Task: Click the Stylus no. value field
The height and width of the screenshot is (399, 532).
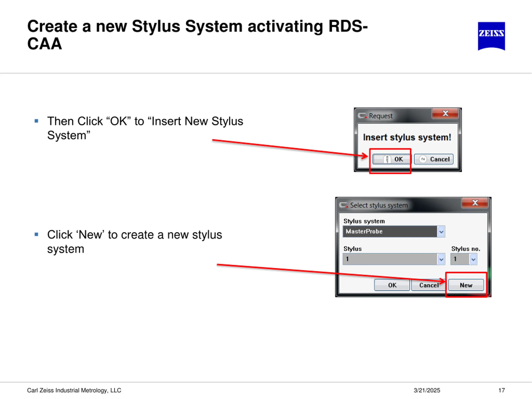Action: pyautogui.click(x=460, y=259)
